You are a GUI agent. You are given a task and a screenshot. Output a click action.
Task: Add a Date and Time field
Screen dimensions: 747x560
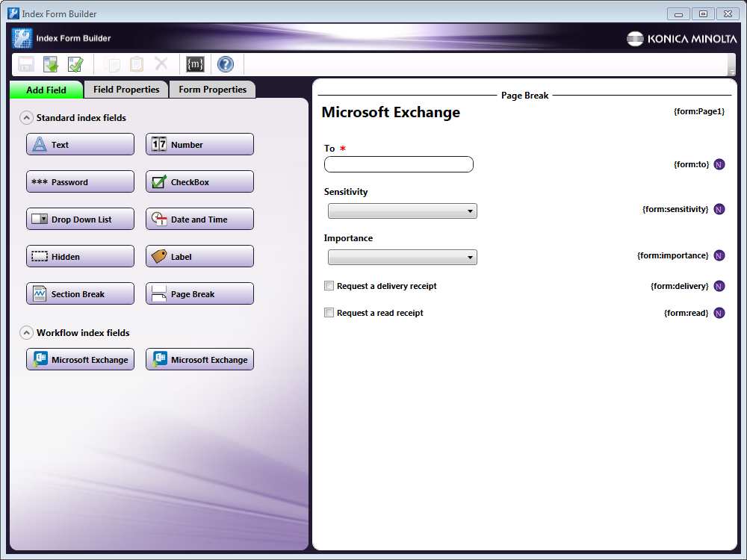[x=199, y=219]
